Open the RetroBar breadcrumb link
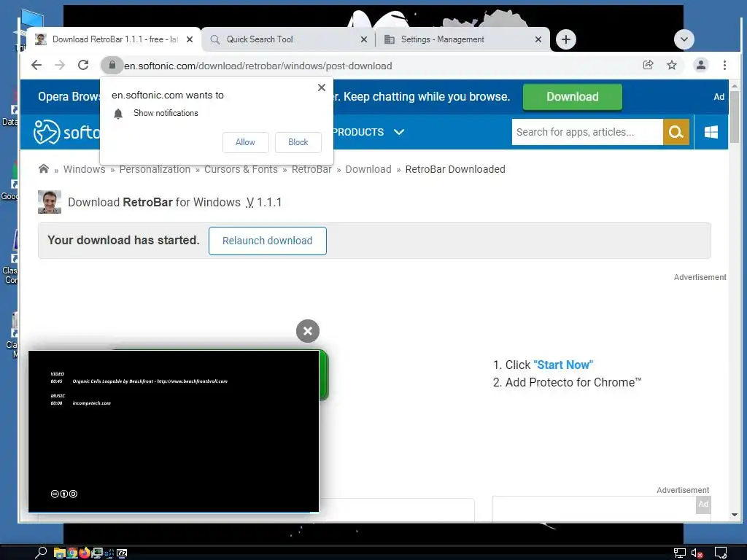 (x=311, y=169)
